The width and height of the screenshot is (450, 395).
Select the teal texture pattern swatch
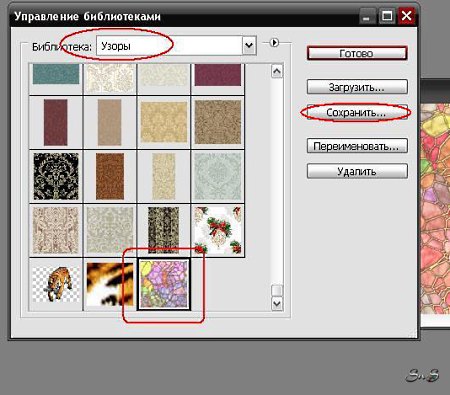tap(56, 74)
